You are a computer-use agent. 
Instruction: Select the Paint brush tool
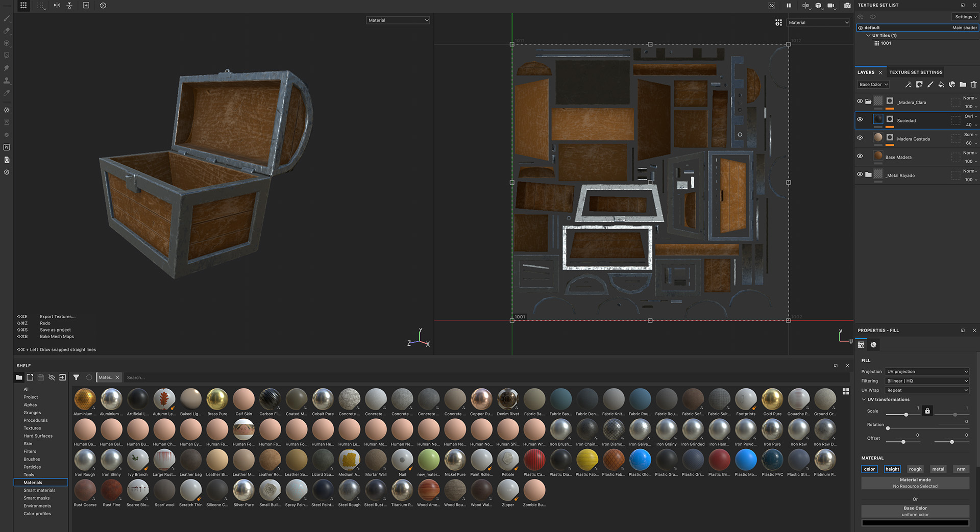pos(7,18)
